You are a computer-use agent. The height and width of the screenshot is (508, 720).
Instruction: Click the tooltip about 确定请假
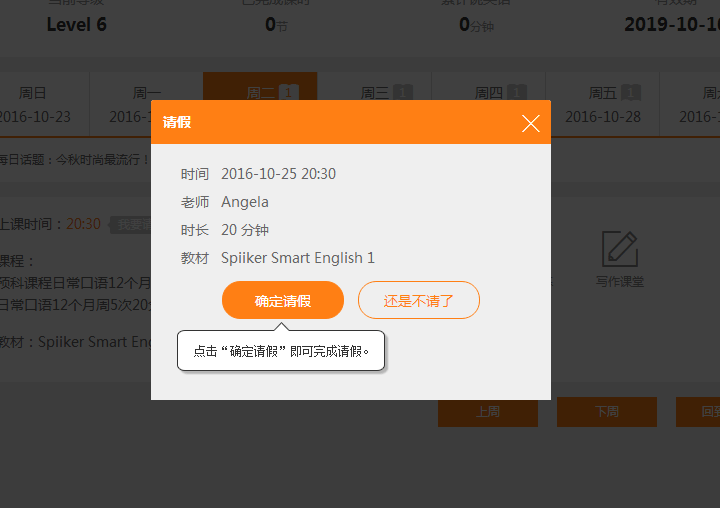point(281,351)
